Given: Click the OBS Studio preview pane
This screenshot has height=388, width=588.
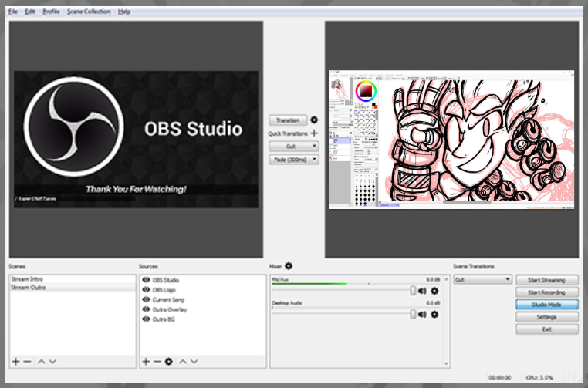Looking at the screenshot, I should pos(136,139).
